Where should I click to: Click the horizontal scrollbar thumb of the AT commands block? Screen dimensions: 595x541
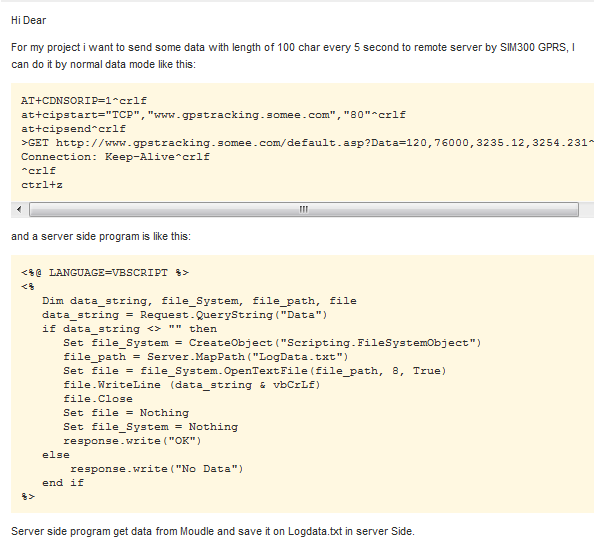coord(304,209)
